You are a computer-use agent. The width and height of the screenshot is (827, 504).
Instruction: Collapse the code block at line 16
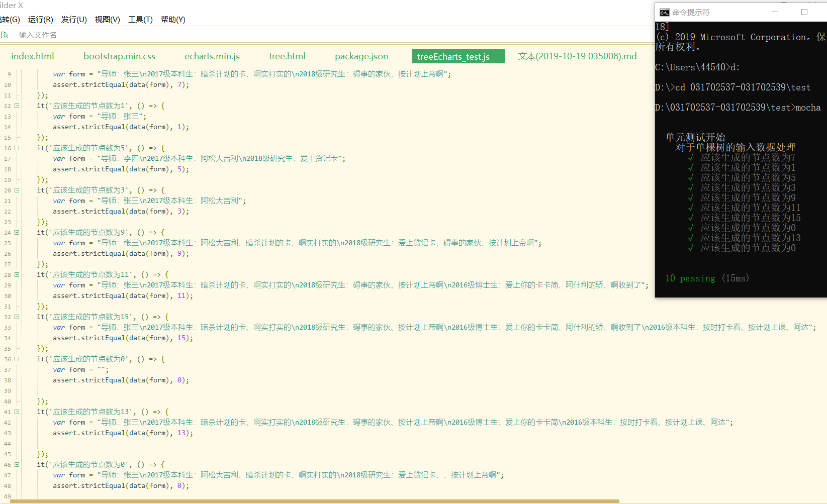point(17,148)
